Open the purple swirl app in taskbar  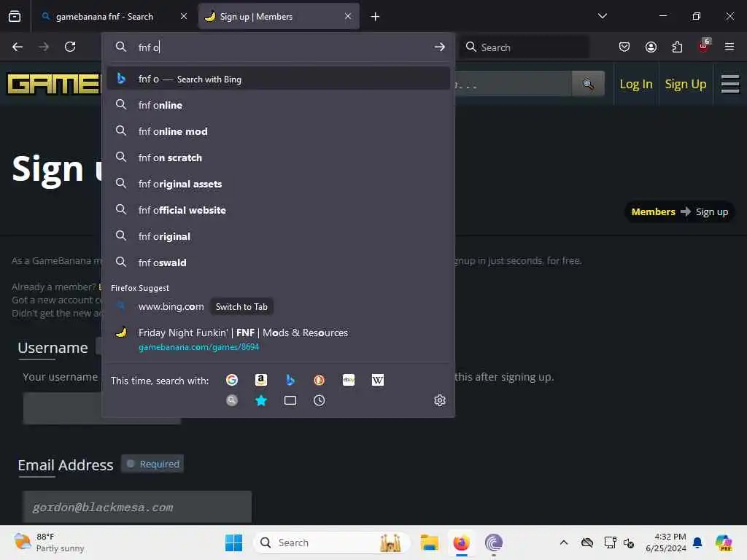coord(494,542)
